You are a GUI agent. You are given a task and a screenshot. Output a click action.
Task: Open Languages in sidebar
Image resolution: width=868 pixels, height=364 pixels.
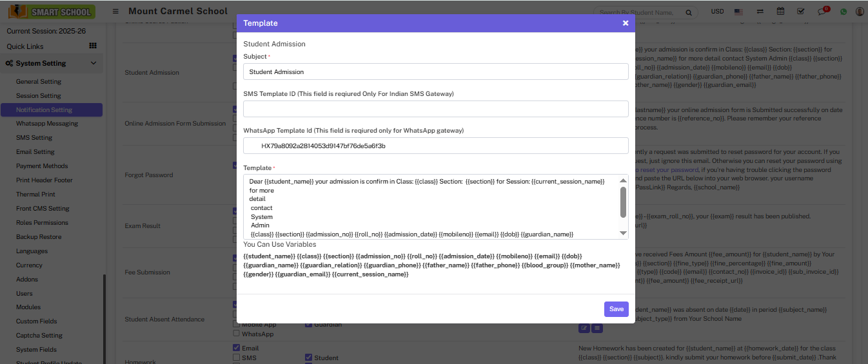[x=32, y=251]
